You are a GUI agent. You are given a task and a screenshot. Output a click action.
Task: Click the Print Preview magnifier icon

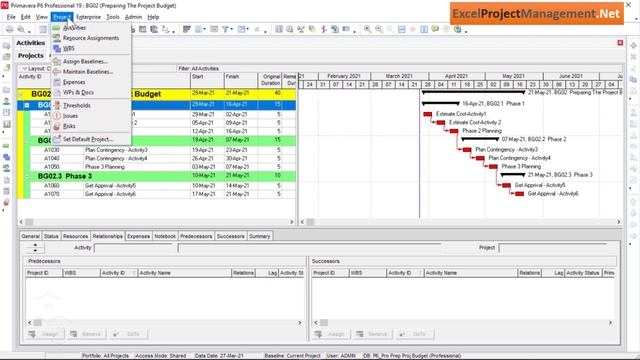click(20, 29)
